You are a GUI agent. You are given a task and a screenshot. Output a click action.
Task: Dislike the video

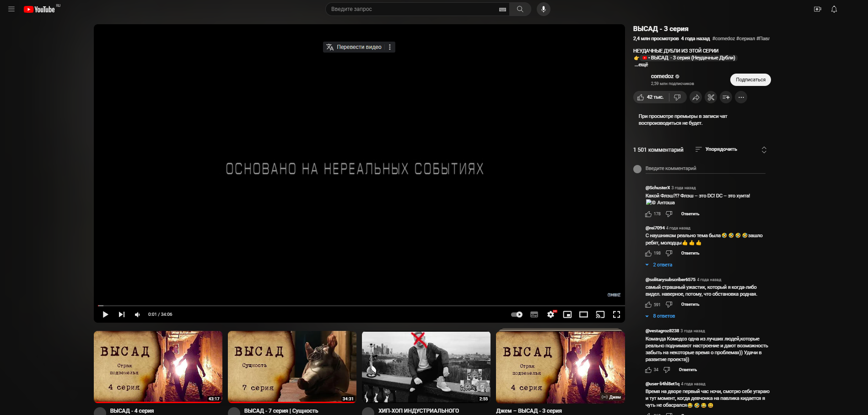678,97
